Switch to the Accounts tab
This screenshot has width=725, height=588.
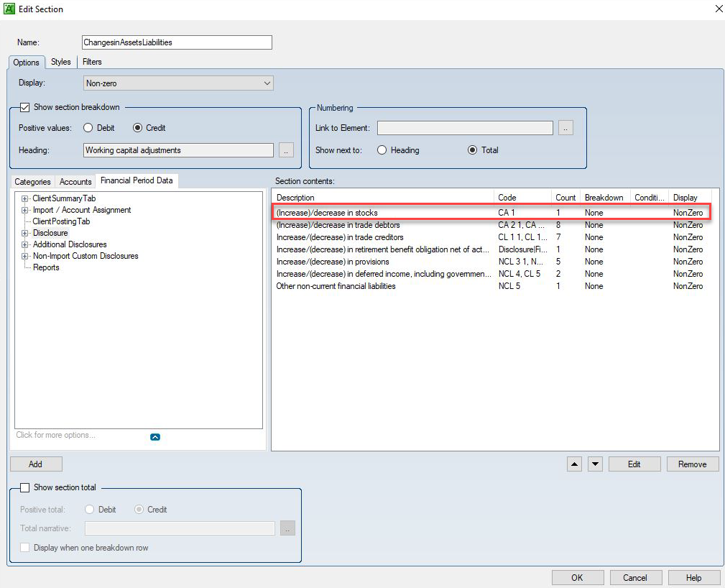pyautogui.click(x=75, y=181)
